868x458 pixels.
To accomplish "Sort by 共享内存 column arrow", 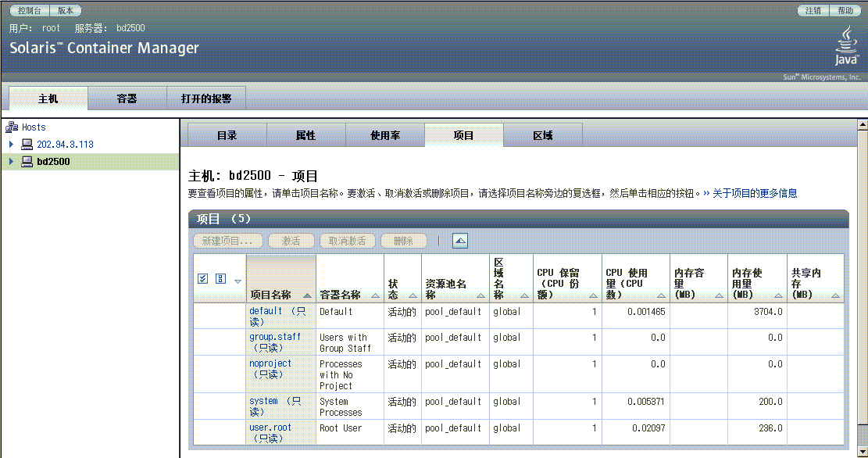I will click(x=835, y=295).
